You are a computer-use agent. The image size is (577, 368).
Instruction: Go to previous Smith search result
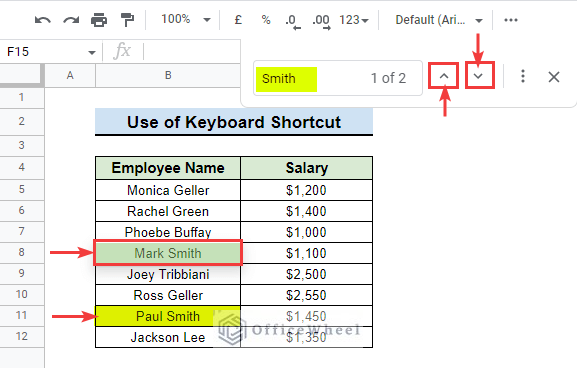tap(444, 76)
